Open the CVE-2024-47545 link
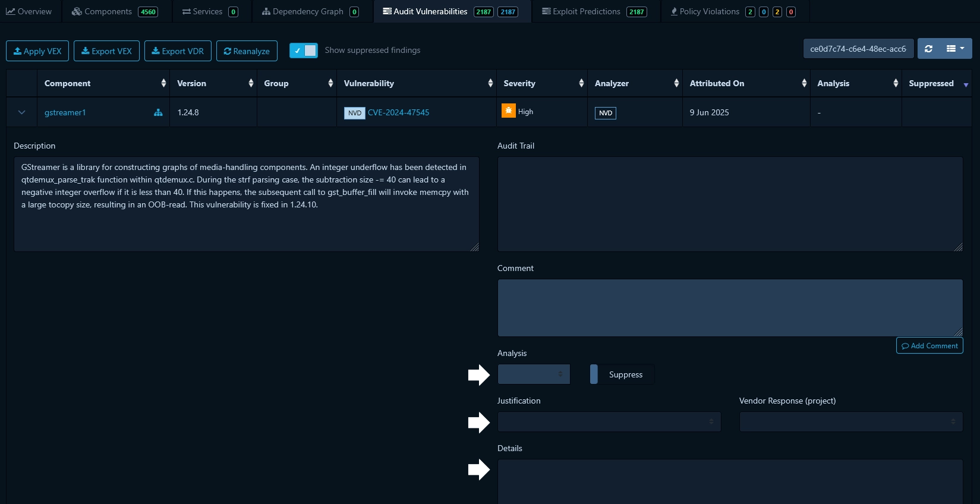This screenshot has height=504, width=980. point(398,112)
